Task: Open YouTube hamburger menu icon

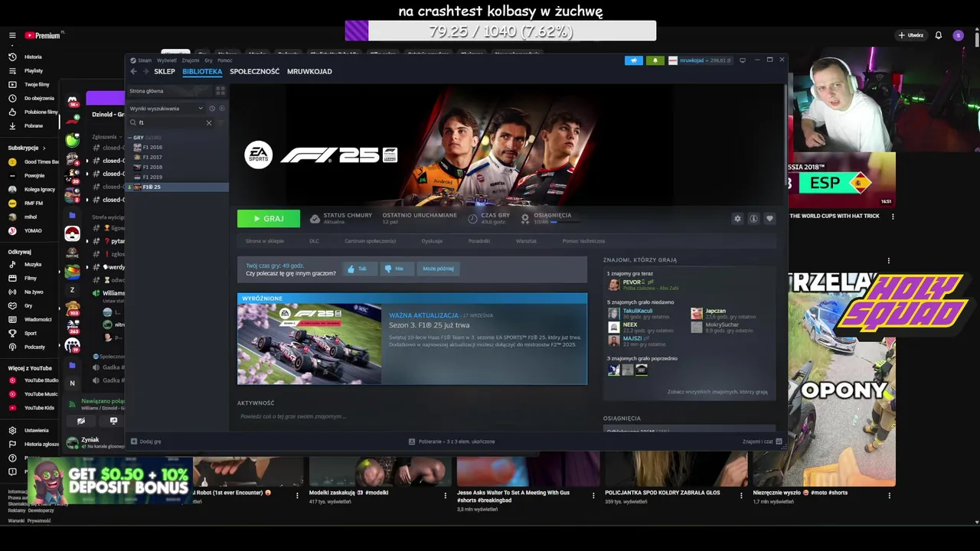Action: (12, 35)
